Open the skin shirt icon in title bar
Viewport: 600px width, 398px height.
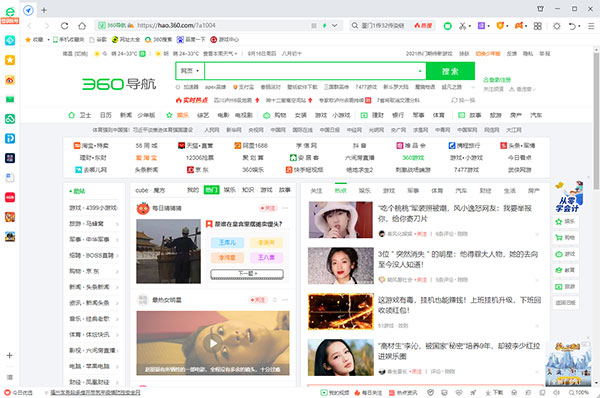click(x=540, y=8)
